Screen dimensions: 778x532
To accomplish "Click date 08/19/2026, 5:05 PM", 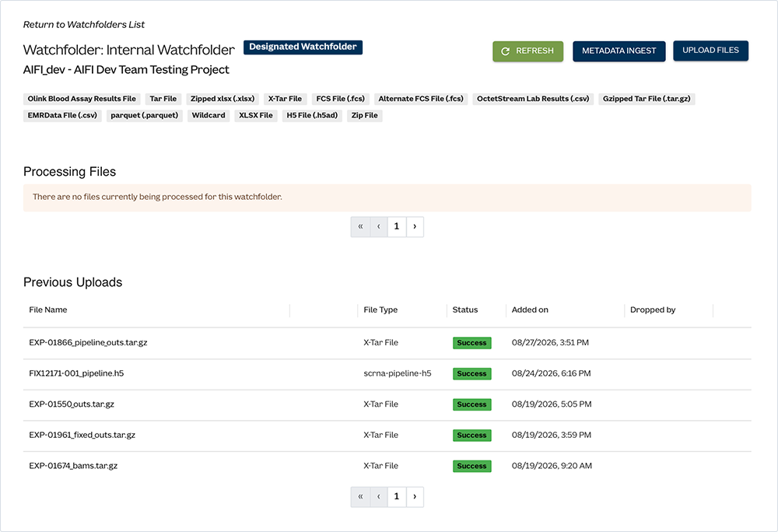I will (x=552, y=404).
